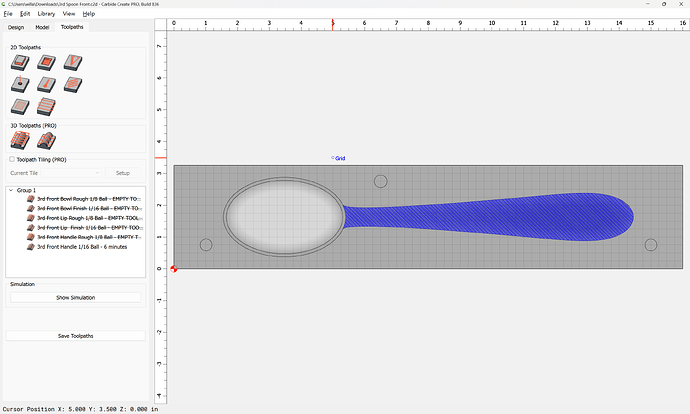The width and height of the screenshot is (690, 414).
Task: Create a 3D Rough toolpath
Action: [x=19, y=141]
